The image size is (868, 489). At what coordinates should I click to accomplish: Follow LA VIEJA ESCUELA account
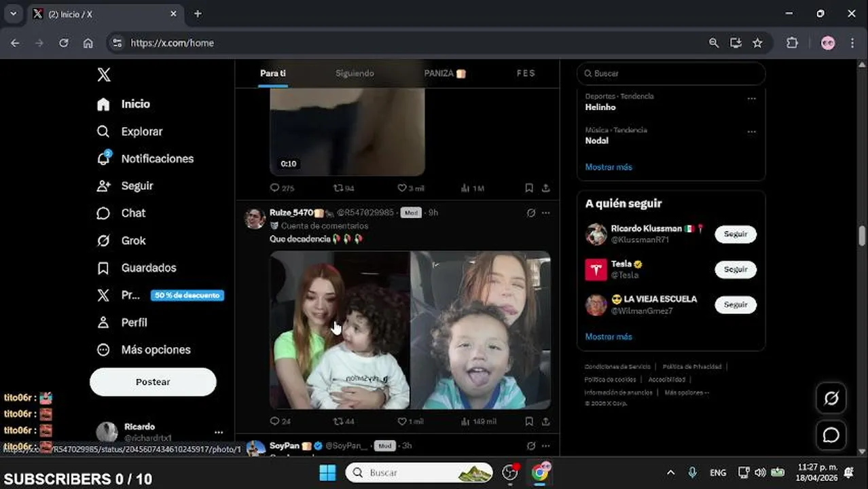(x=736, y=305)
